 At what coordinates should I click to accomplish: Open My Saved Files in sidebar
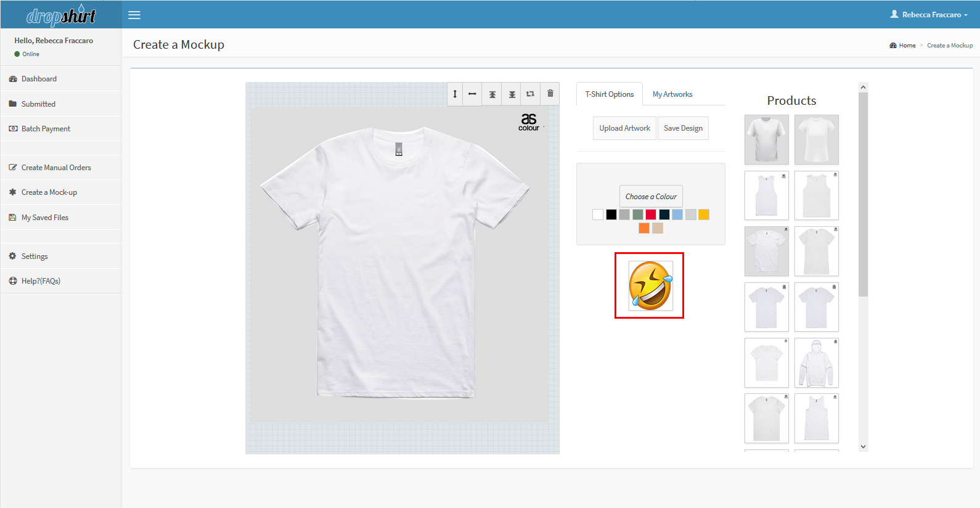coord(61,218)
